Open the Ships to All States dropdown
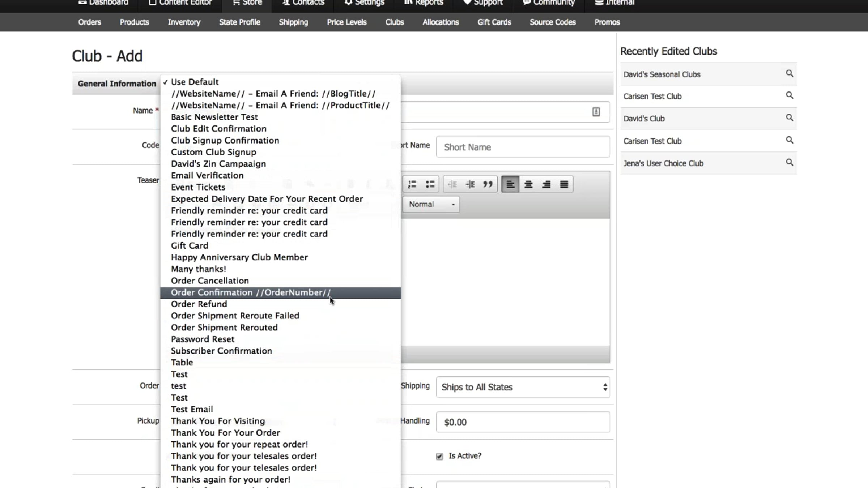The width and height of the screenshot is (868, 488). (523, 387)
